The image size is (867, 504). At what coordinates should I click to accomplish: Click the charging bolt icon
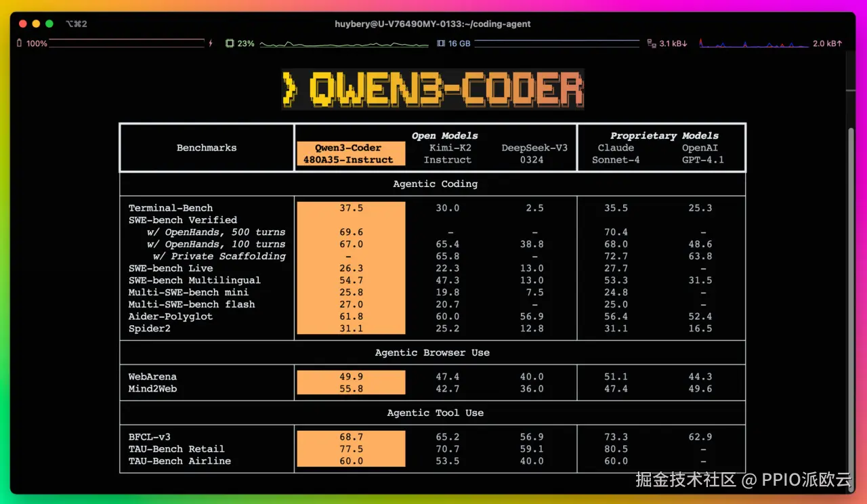pyautogui.click(x=211, y=43)
